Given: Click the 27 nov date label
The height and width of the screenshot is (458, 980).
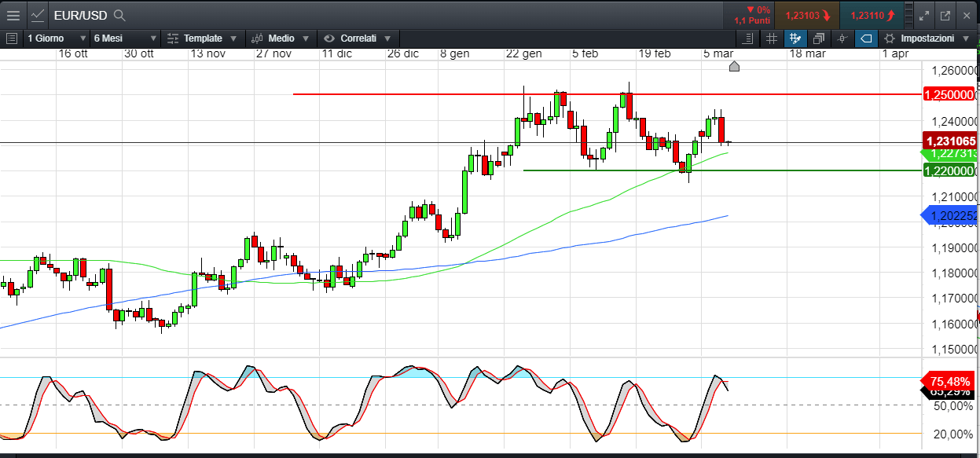Looking at the screenshot, I should pos(274,53).
